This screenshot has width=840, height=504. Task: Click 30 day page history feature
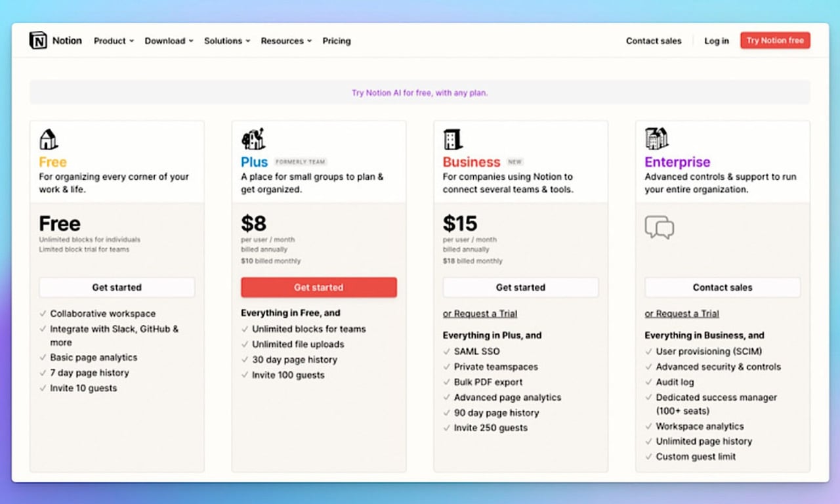coord(295,360)
